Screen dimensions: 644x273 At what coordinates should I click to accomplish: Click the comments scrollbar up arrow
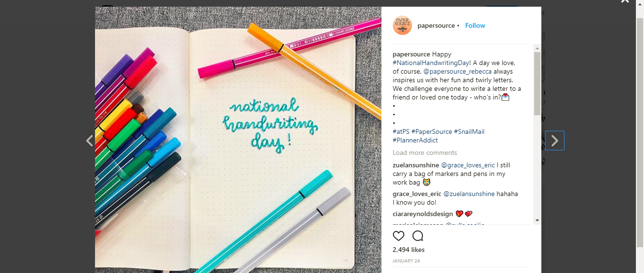click(537, 48)
